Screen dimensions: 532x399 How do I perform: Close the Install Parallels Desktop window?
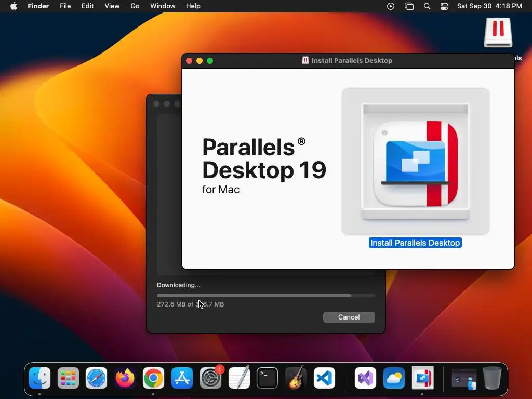coord(189,61)
